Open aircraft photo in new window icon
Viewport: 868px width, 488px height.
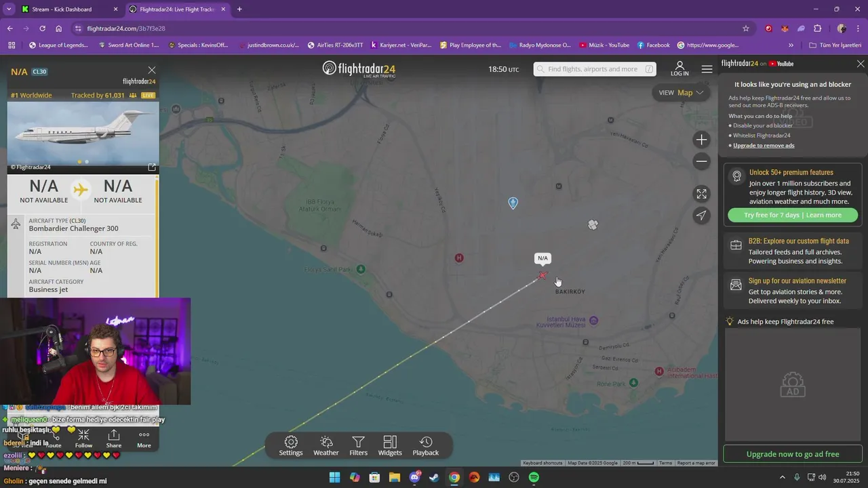pyautogui.click(x=152, y=167)
